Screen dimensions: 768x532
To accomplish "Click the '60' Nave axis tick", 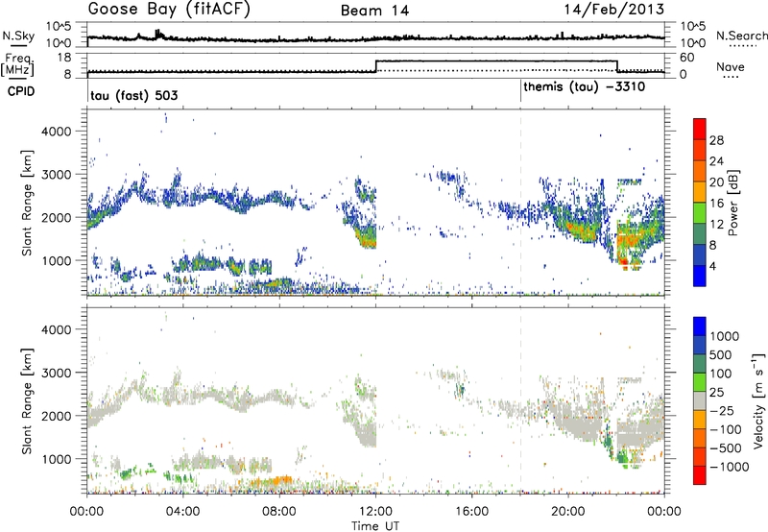I will (x=686, y=58).
